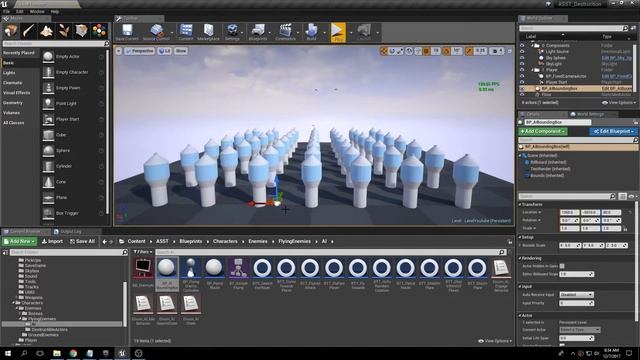The image size is (640, 360).
Task: Toggle visibility eye for Floor actor
Action: pos(522,95)
